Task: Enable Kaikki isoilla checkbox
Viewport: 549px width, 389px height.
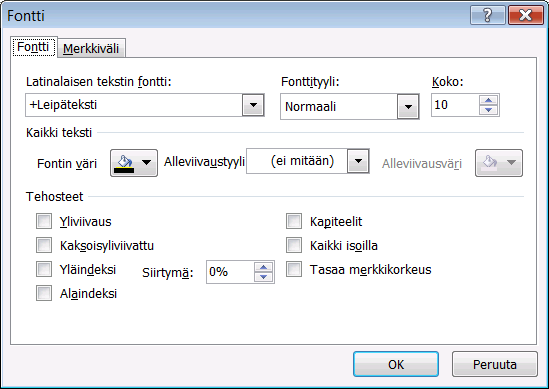Action: tap(294, 245)
